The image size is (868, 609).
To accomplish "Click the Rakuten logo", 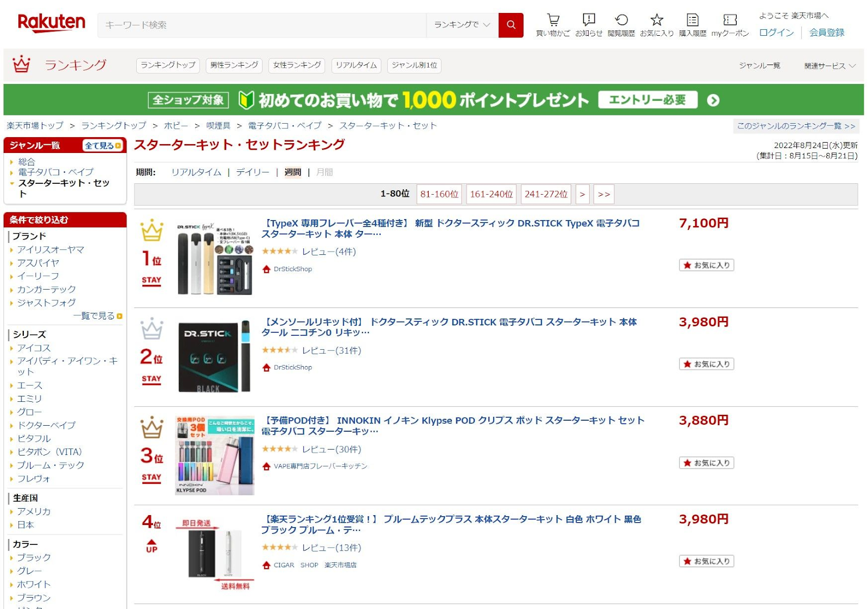I will pyautogui.click(x=52, y=23).
